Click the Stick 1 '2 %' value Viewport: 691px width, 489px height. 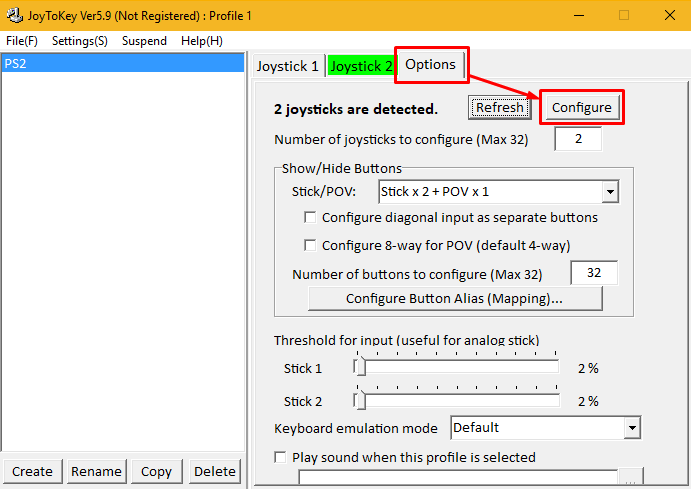pyautogui.click(x=588, y=368)
